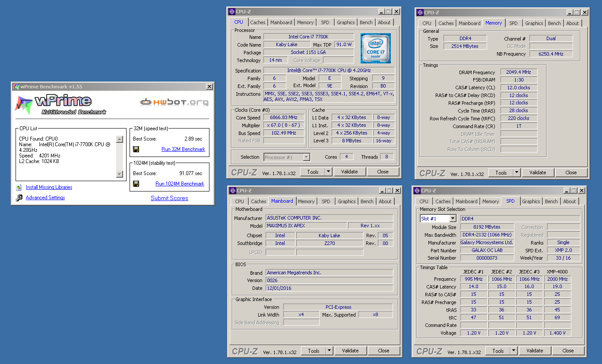Click Validate in CPU-Z CPU window
The image size is (602, 364).
click(x=349, y=172)
